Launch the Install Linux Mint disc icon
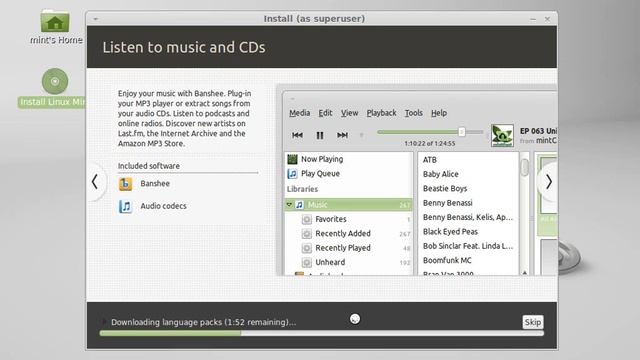 point(55,81)
